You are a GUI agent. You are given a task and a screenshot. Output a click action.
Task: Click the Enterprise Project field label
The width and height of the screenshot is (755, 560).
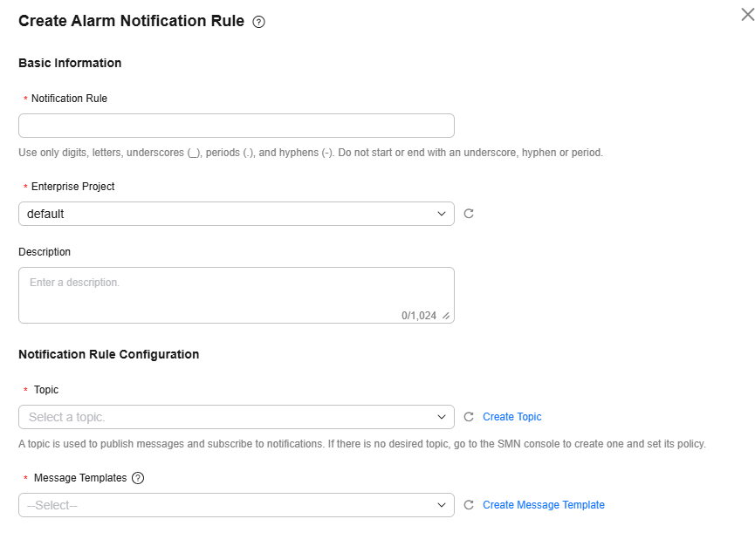pyautogui.click(x=72, y=187)
